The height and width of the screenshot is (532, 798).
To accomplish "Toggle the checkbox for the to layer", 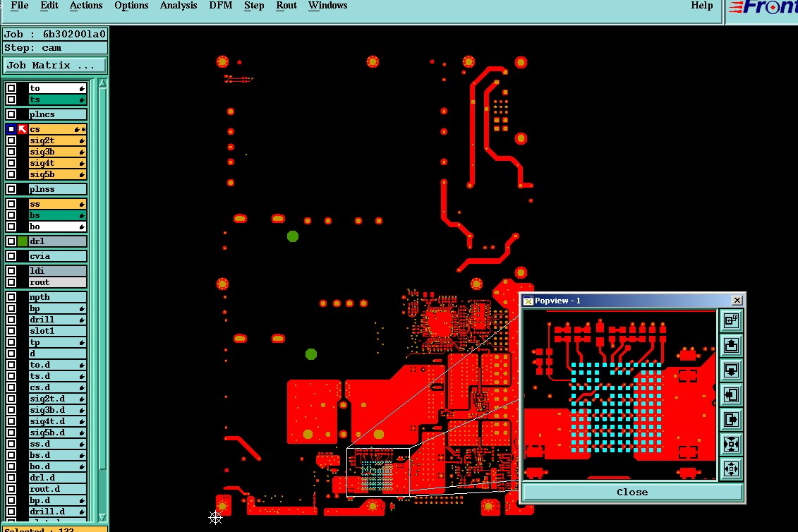I will (11, 88).
